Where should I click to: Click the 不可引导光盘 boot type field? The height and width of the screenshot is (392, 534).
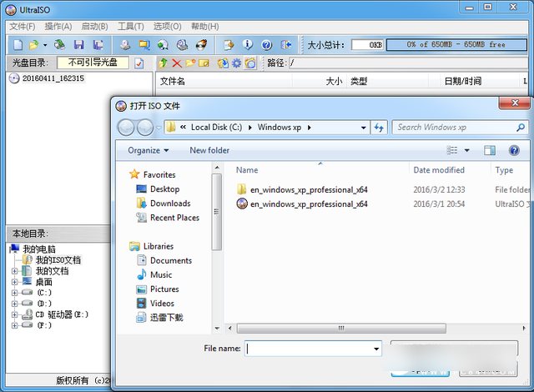point(93,63)
